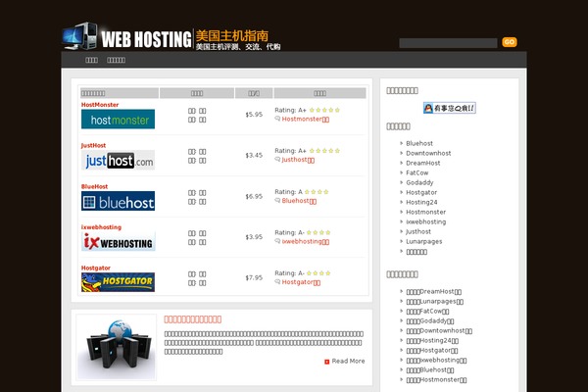Click the comment bubble icon beside Hostmonster review

277,119
